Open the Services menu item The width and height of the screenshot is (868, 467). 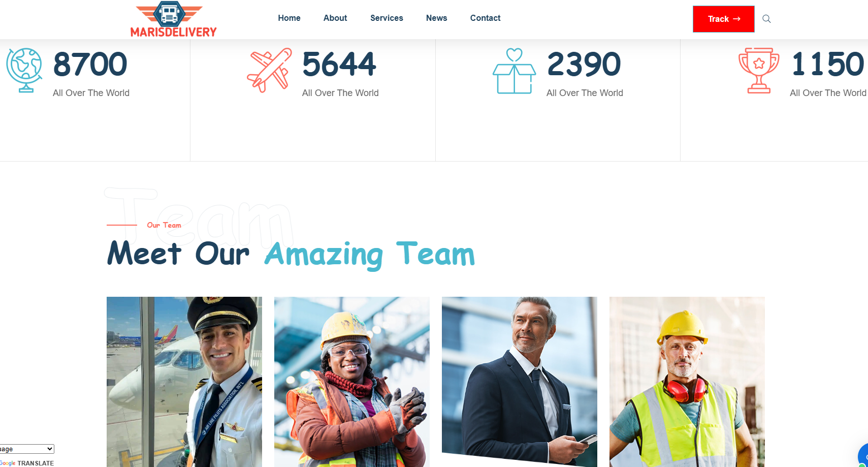(387, 18)
